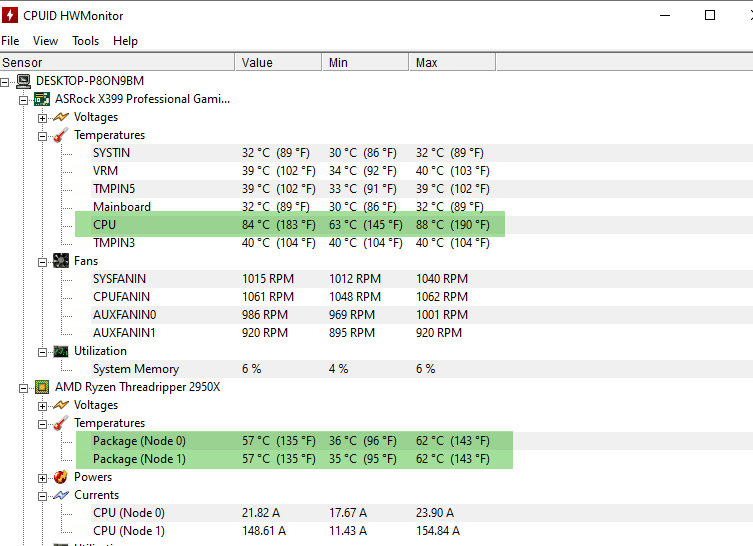Viewport: 753px width, 546px height.
Task: Click the 36 °C (96 °F) Node 0 min value
Action: 363,441
